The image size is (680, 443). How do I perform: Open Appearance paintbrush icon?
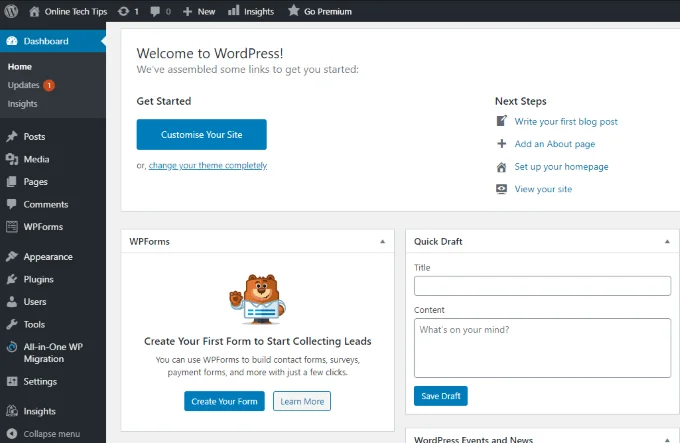[12, 257]
